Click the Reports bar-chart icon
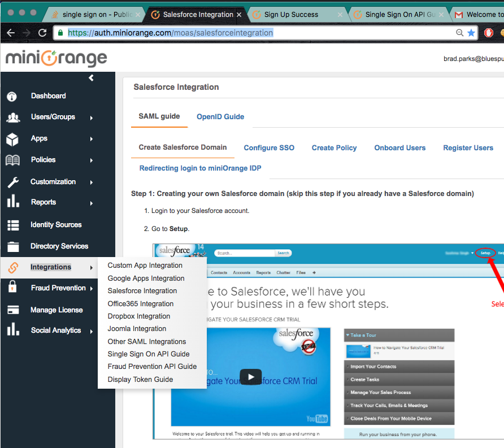504x448 pixels. (x=13, y=201)
